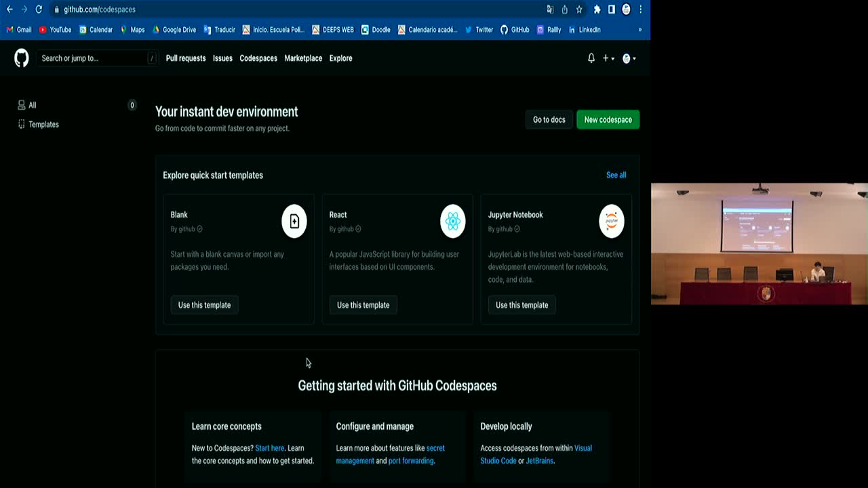Go to Marketplace in the top navigation

(303, 58)
